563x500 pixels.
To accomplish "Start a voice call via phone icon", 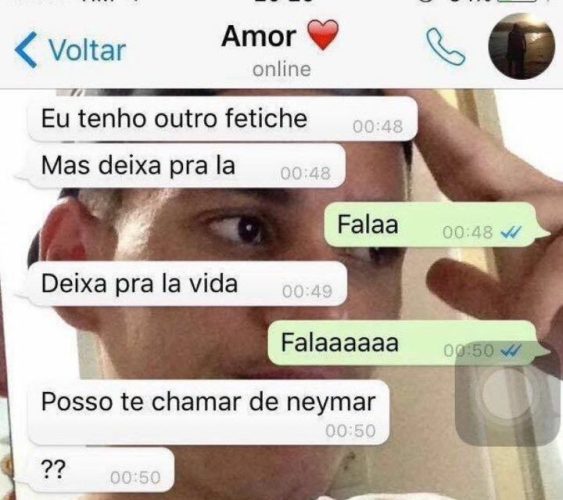I will 445,47.
